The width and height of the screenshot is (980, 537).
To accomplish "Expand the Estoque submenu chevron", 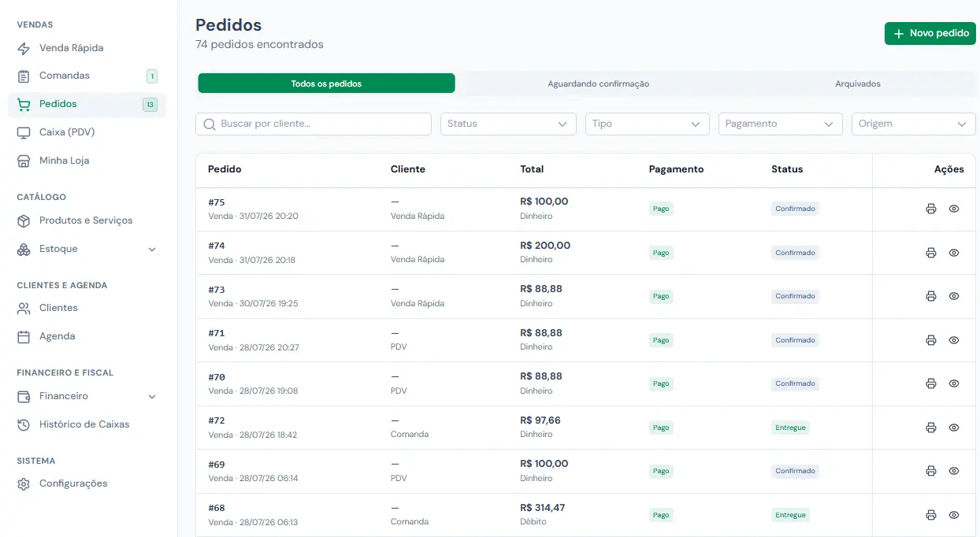I will (x=152, y=250).
